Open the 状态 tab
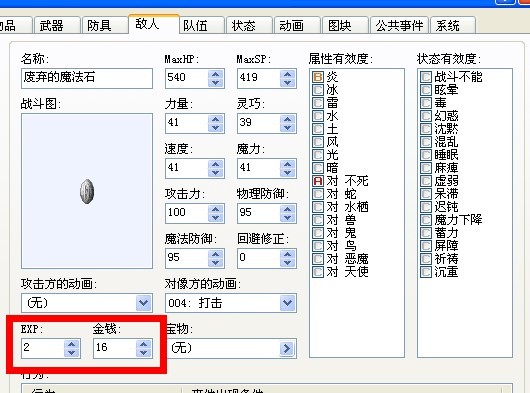 click(249, 25)
